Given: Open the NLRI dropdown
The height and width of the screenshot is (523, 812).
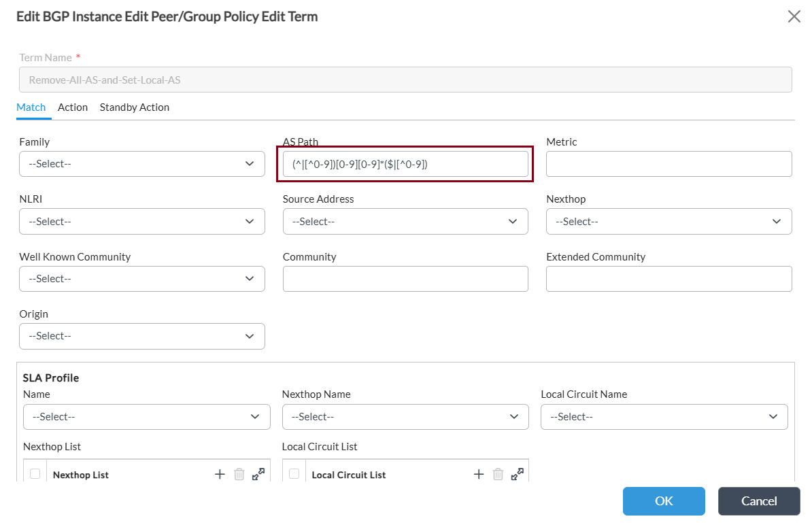Looking at the screenshot, I should (x=142, y=222).
